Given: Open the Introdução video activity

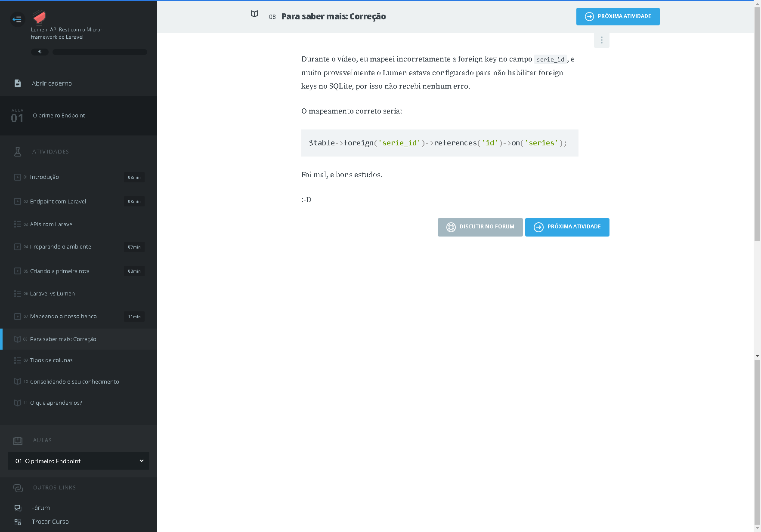Looking at the screenshot, I should pyautogui.click(x=44, y=177).
